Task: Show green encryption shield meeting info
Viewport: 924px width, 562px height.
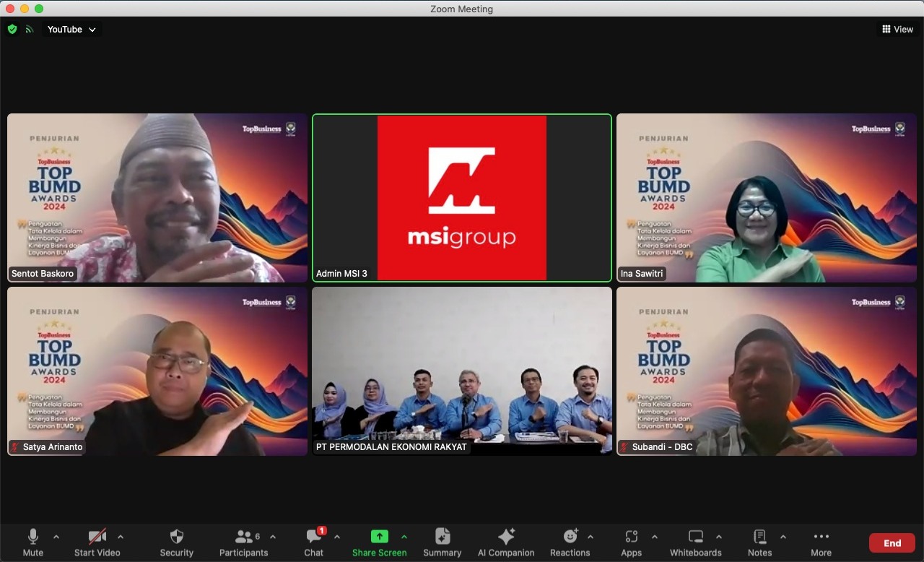Action: [12, 30]
